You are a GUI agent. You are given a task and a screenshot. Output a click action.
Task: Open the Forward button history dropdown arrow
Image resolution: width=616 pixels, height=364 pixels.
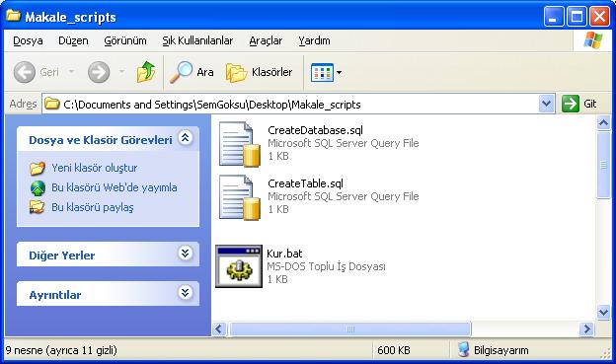click(121, 72)
